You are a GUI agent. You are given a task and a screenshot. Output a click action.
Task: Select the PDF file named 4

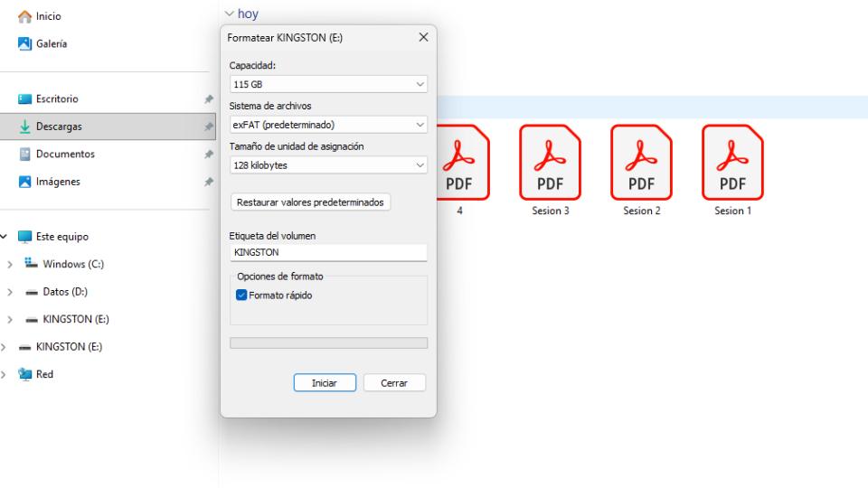tap(463, 170)
